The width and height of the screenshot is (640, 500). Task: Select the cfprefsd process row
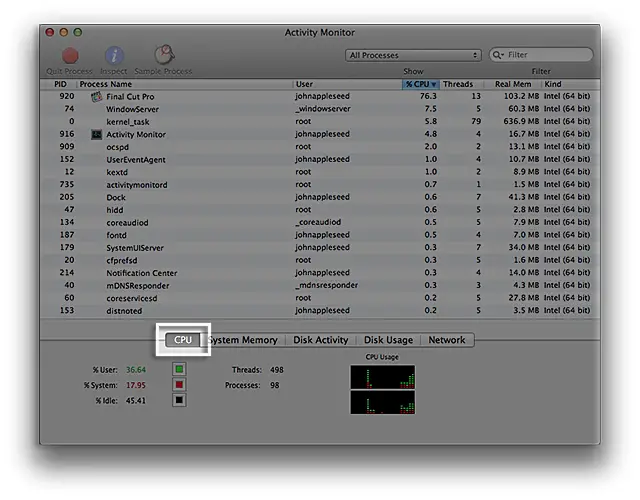(x=320, y=260)
